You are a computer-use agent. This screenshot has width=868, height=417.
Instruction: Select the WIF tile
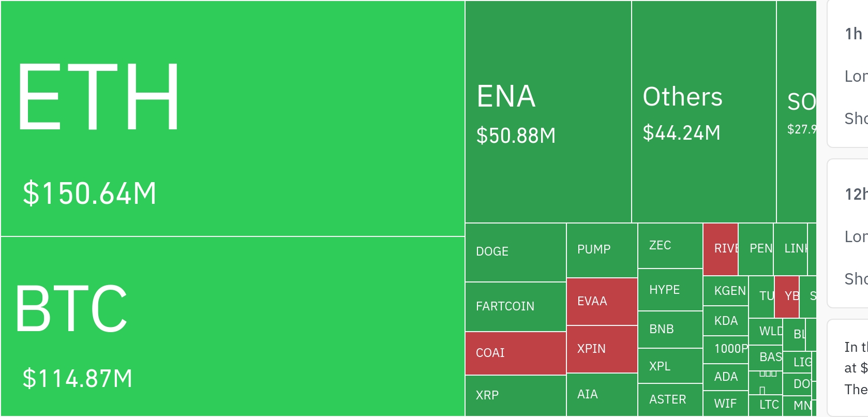point(725,404)
